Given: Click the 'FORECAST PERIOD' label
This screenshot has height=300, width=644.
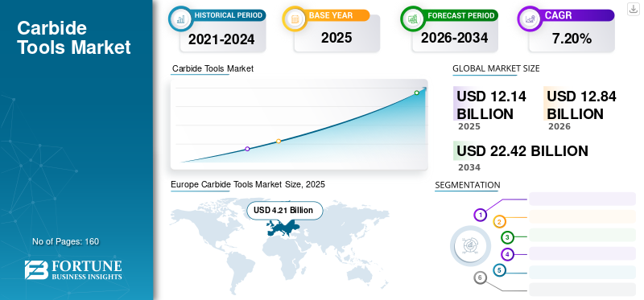Looking at the screenshot, I should pos(460,15).
